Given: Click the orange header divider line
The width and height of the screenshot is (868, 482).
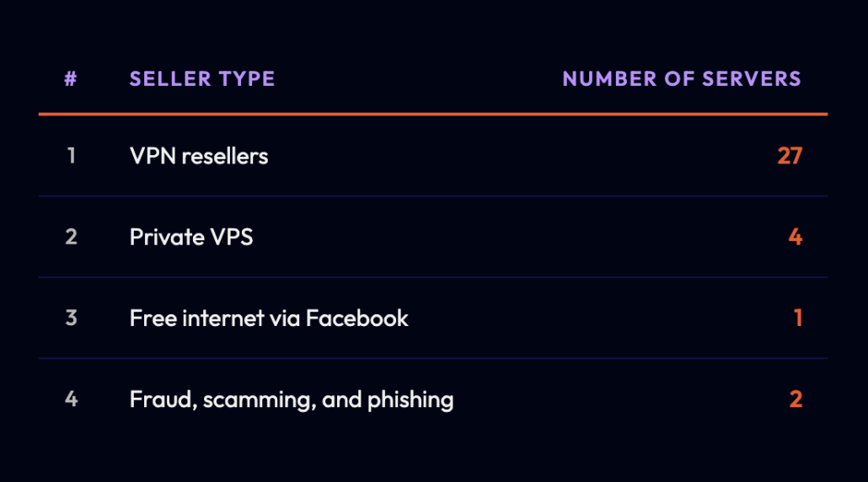Looking at the screenshot, I should pyautogui.click(x=433, y=114).
